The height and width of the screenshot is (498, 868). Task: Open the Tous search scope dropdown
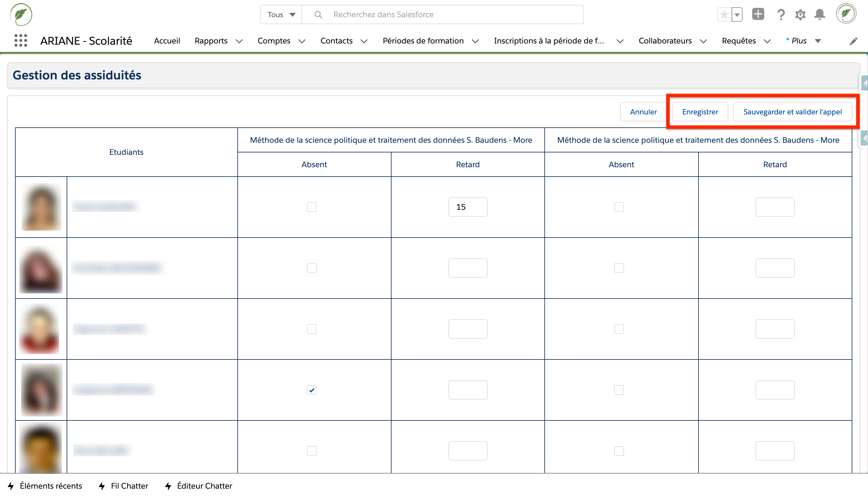click(x=281, y=15)
